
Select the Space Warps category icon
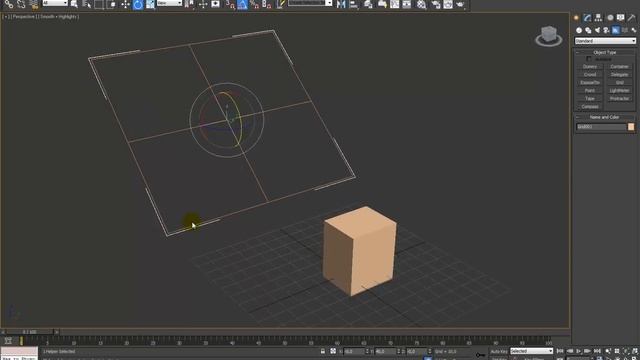click(625, 30)
